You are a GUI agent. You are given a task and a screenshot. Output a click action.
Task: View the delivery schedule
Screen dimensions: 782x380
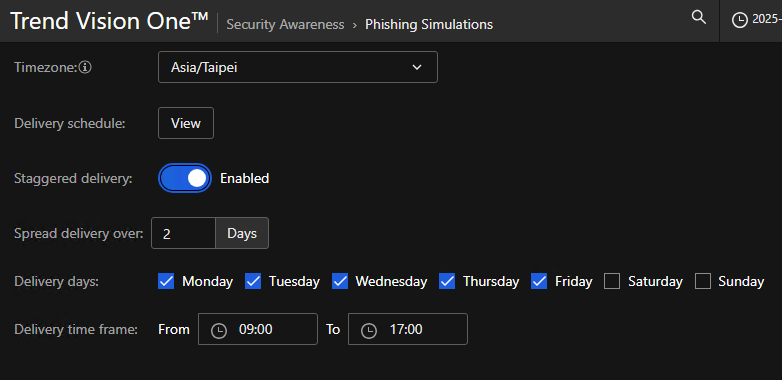(x=186, y=123)
